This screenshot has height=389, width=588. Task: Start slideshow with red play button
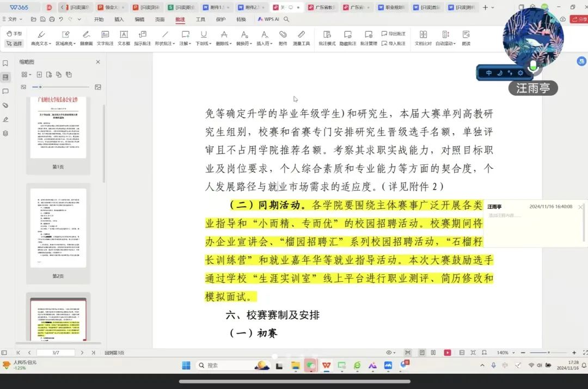pos(447,353)
